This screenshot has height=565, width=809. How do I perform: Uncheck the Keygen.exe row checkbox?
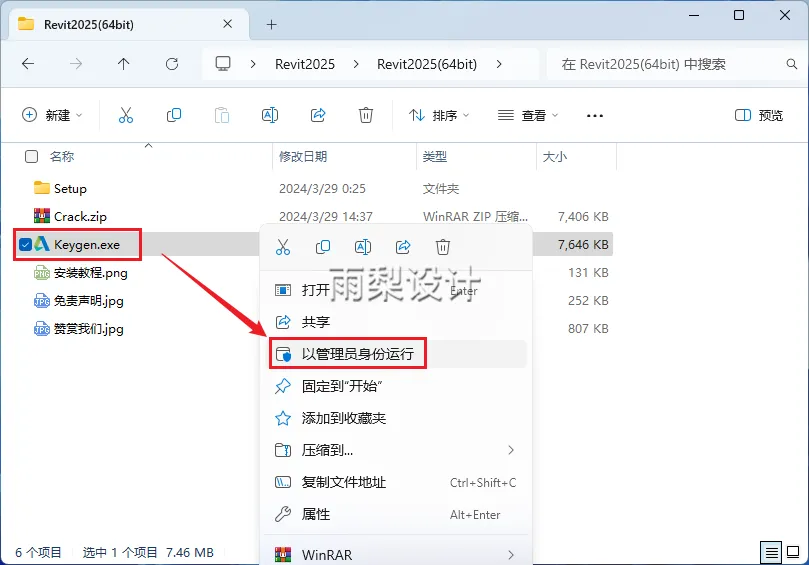pyautogui.click(x=25, y=244)
